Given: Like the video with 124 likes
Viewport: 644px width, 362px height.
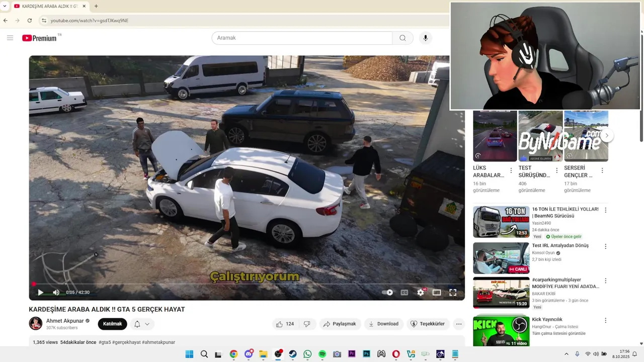Looking at the screenshot, I should coord(285,324).
